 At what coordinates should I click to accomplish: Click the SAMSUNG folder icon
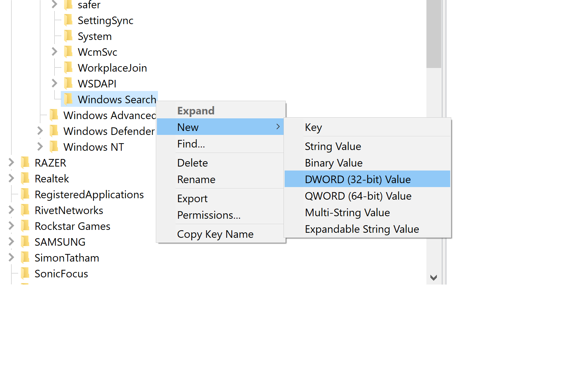click(25, 242)
